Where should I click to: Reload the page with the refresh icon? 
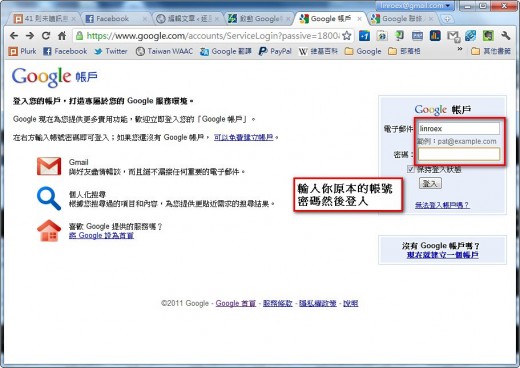coord(46,36)
